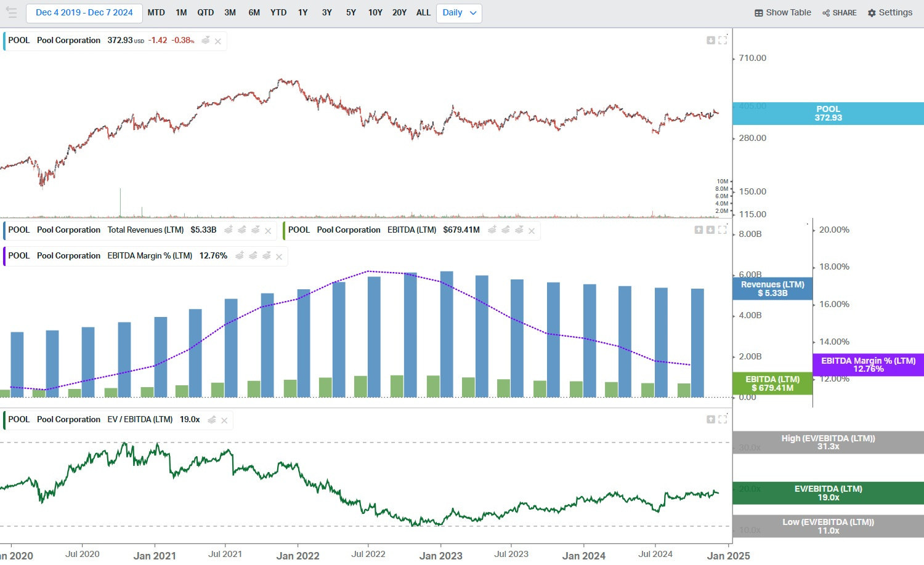Move the revenues pane down with arrow icon
Image resolution: width=924 pixels, height=565 pixels.
pos(711,230)
